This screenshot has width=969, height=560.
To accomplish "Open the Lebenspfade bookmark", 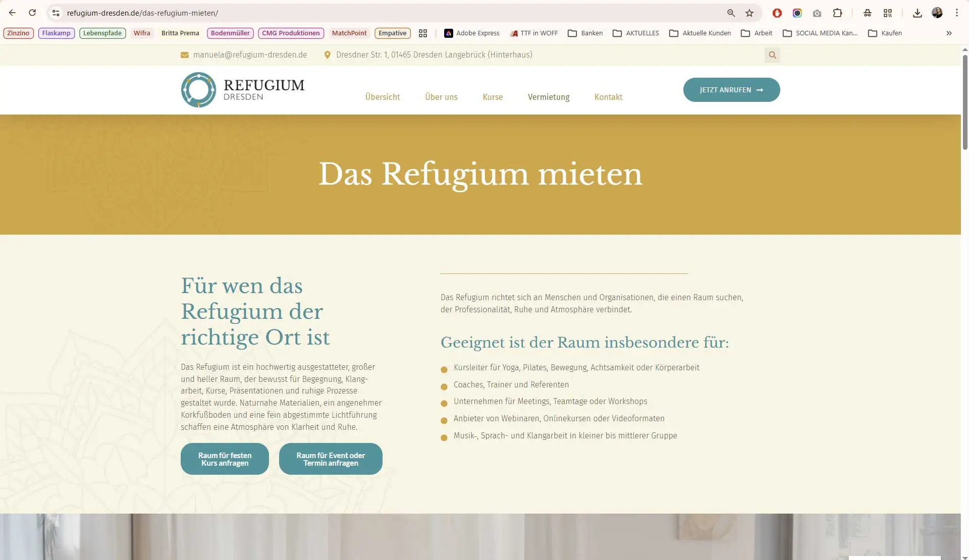I will pyautogui.click(x=102, y=33).
